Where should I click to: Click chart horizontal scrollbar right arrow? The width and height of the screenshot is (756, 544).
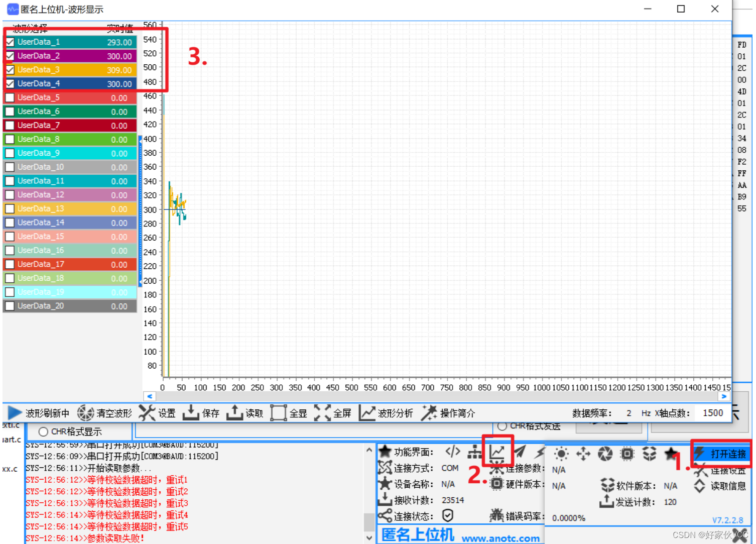[724, 396]
